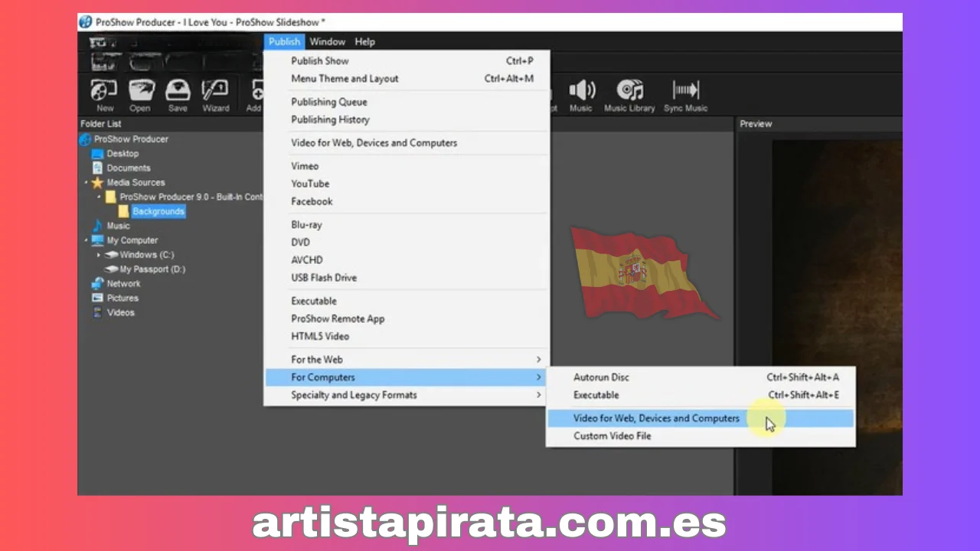Click the New show toolbar icon
980x551 pixels.
[104, 91]
